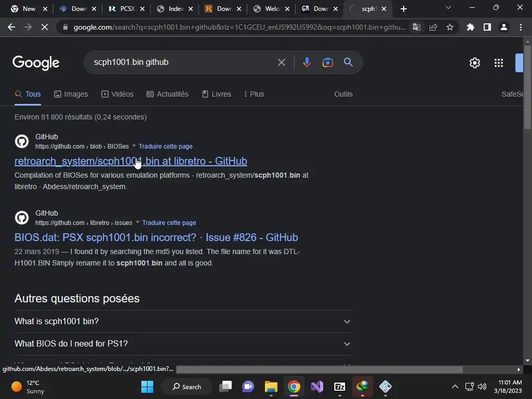Click the horizontal scrollbar at bottom
Image resolution: width=532 pixels, height=399 pixels.
(x=320, y=369)
